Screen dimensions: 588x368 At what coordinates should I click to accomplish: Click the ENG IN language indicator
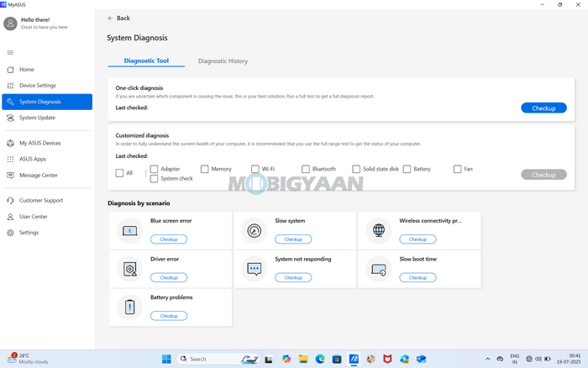point(515,359)
